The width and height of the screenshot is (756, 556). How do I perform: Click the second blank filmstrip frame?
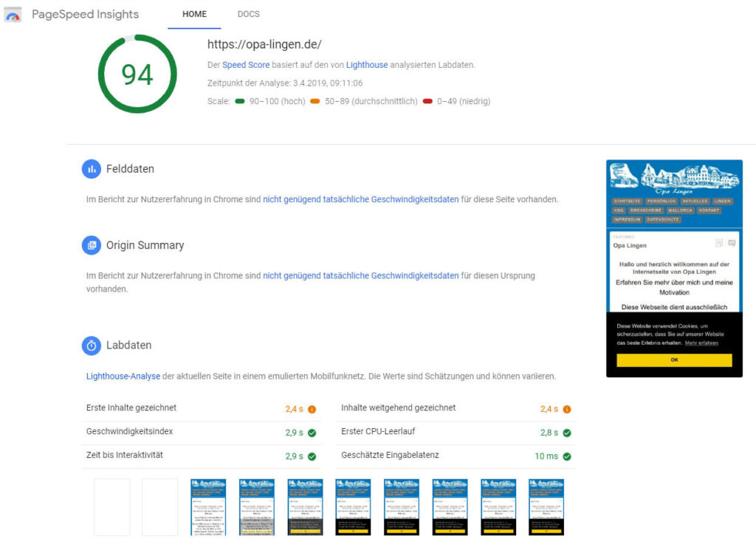click(x=160, y=507)
